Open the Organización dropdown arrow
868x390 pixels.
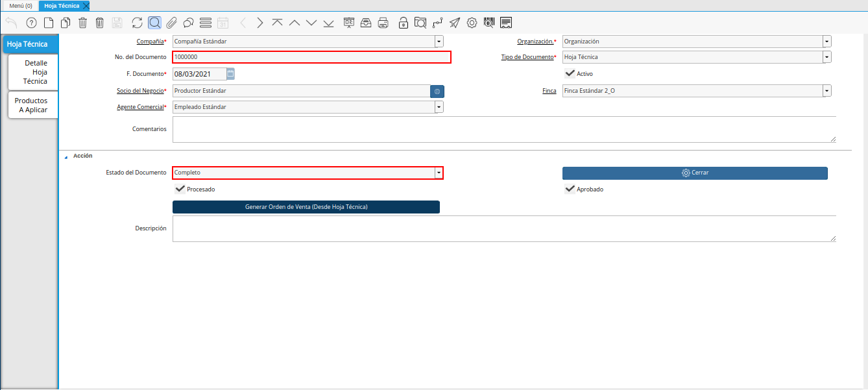coord(826,42)
